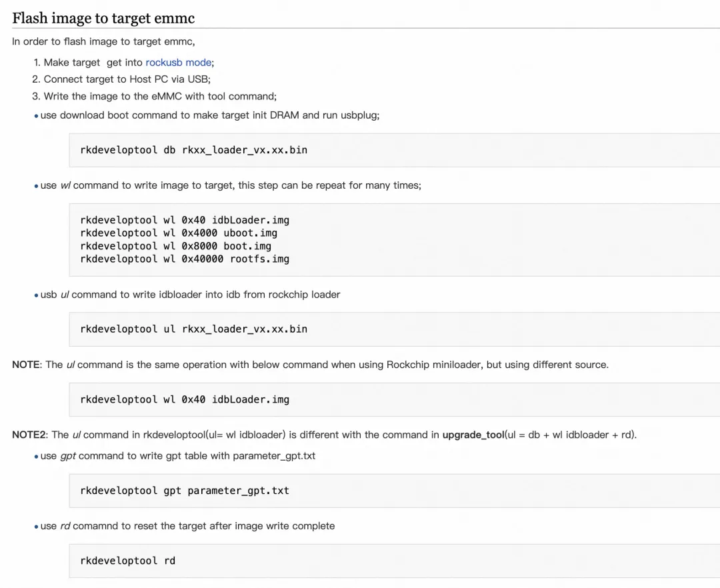
Task: Click the "Flash image to target emmc" heading
Action: pyautogui.click(x=103, y=18)
